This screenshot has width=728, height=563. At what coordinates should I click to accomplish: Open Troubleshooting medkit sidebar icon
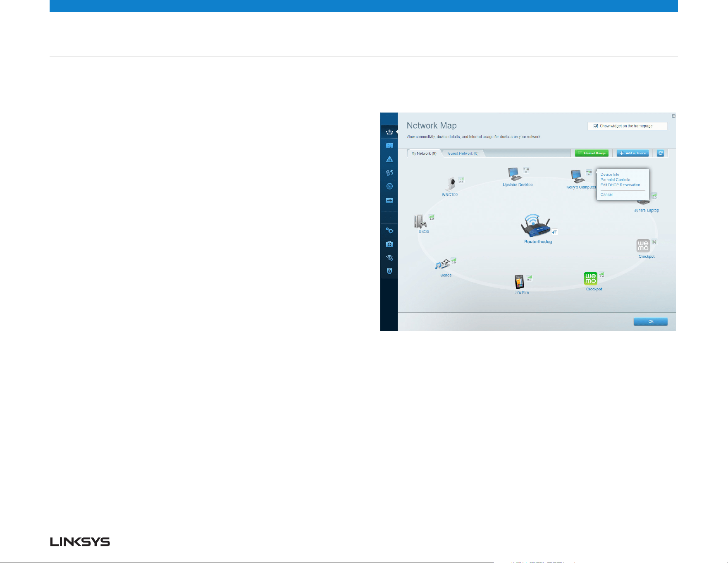(389, 244)
